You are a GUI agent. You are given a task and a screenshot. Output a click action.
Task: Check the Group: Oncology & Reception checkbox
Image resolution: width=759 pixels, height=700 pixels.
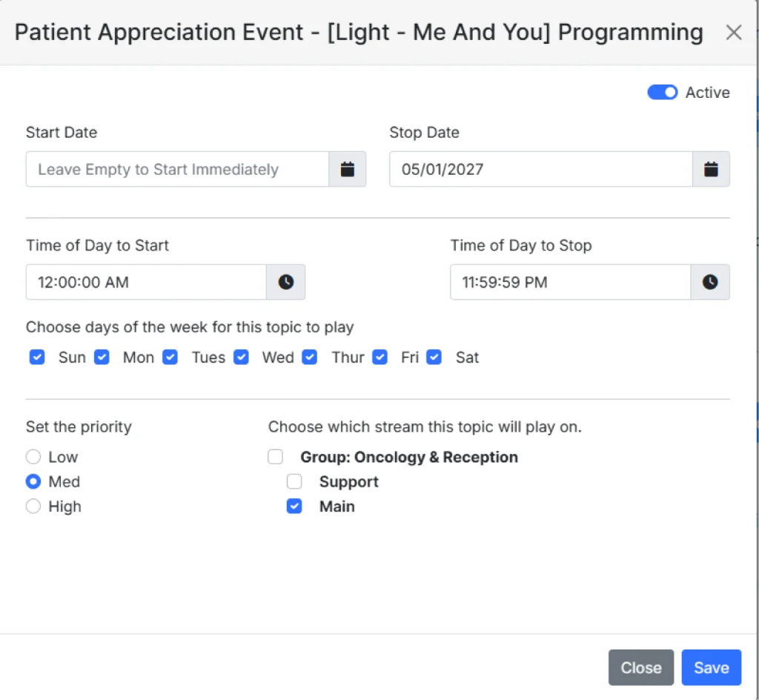275,457
